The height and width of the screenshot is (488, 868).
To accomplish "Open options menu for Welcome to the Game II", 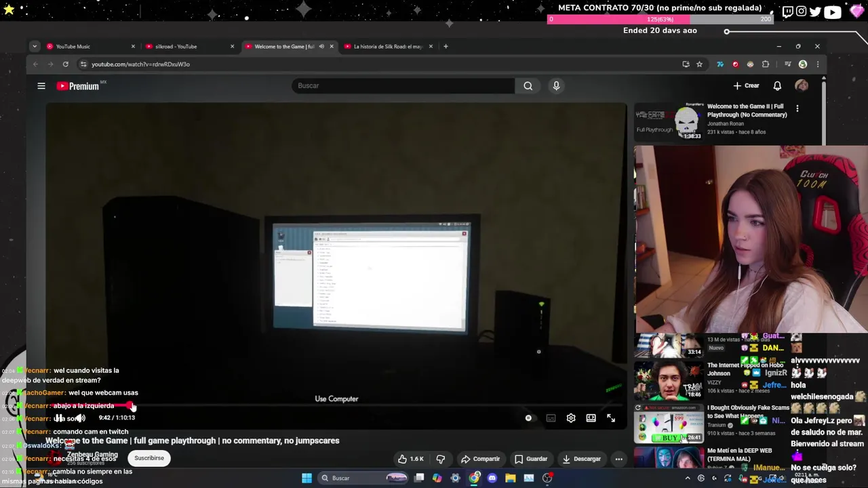I will pyautogui.click(x=797, y=108).
